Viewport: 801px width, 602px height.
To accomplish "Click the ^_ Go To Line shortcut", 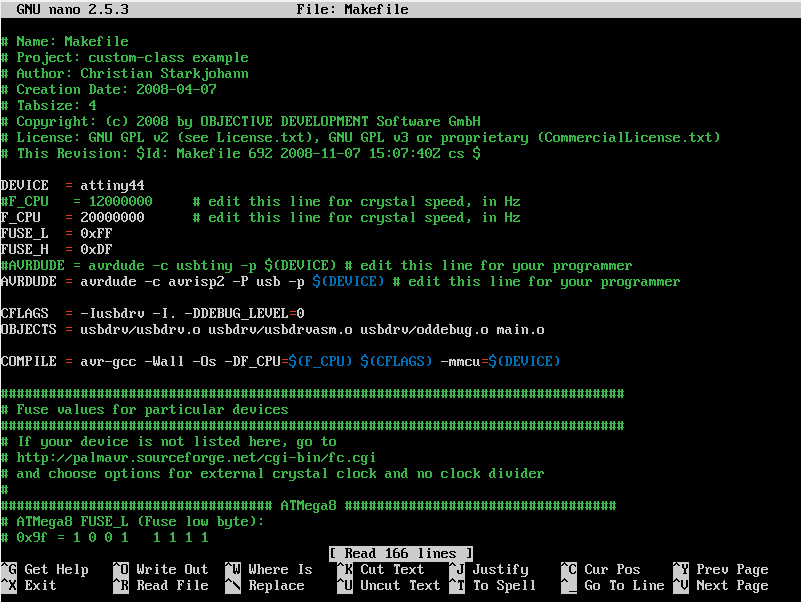I will (613, 586).
